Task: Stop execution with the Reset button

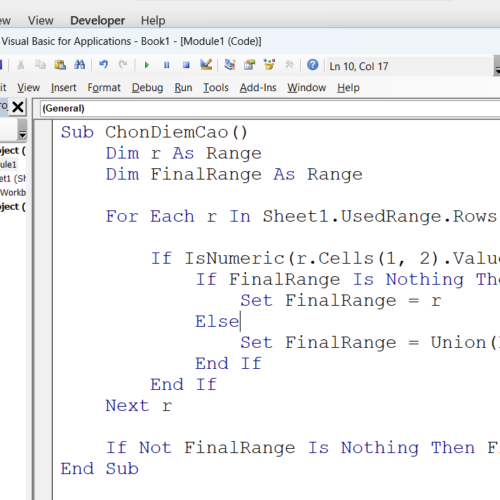Action: tap(186, 65)
